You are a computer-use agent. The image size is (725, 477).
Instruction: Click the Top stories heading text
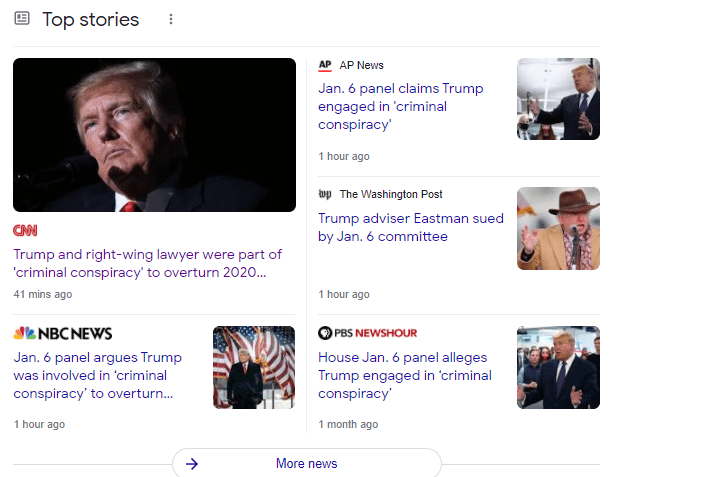click(91, 19)
